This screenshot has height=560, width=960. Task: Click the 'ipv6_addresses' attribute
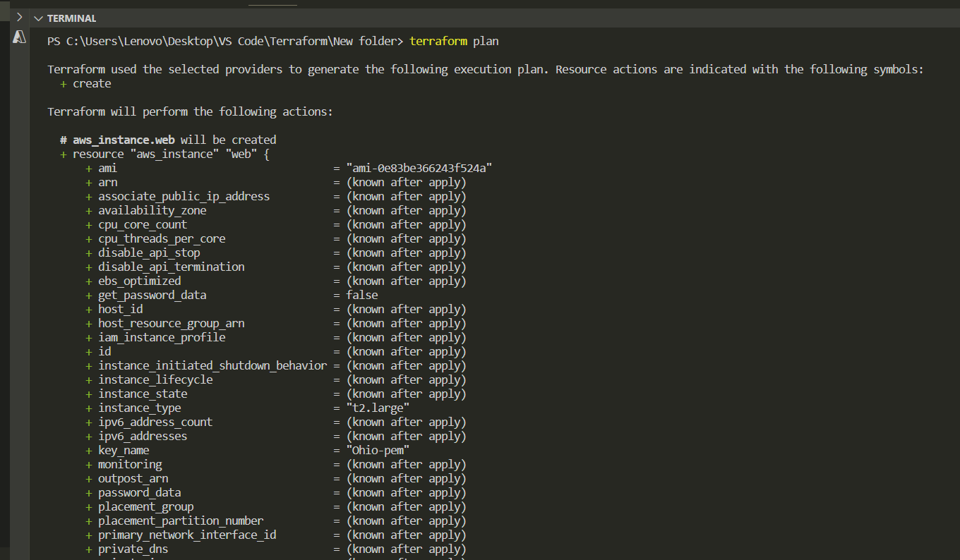point(143,436)
